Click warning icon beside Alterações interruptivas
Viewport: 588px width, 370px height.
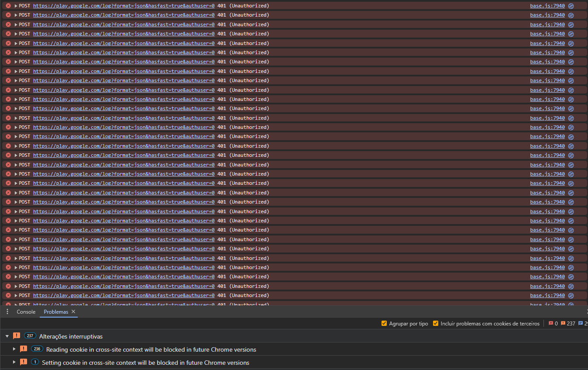(x=17, y=336)
